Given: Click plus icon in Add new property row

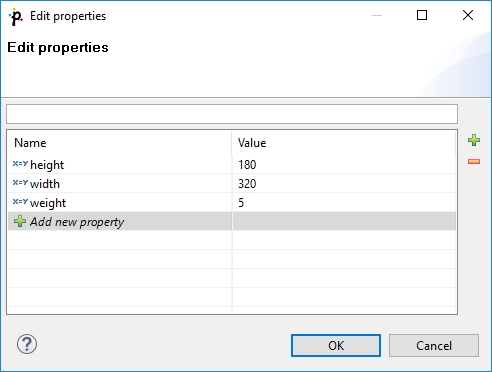Looking at the screenshot, I should tap(20, 221).
